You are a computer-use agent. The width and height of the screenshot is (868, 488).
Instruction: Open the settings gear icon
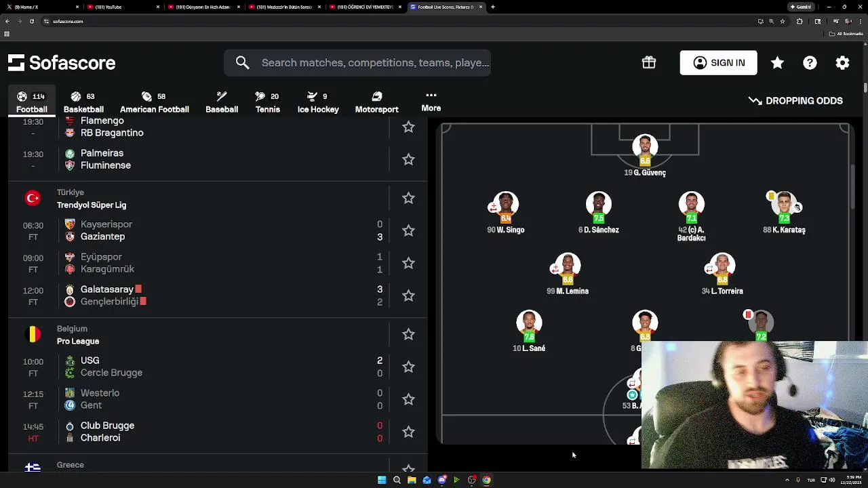842,62
